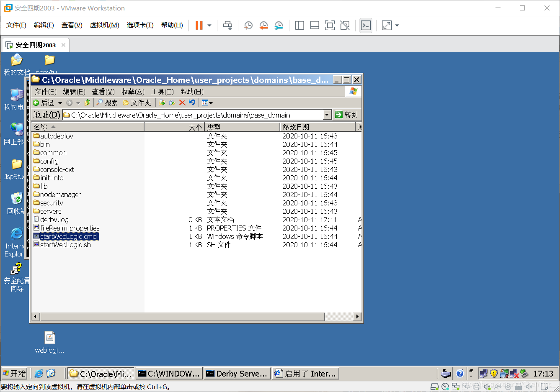This screenshot has width=560, height=392.
Task: Pause the virtual machine with the orange button
Action: pyautogui.click(x=199, y=26)
